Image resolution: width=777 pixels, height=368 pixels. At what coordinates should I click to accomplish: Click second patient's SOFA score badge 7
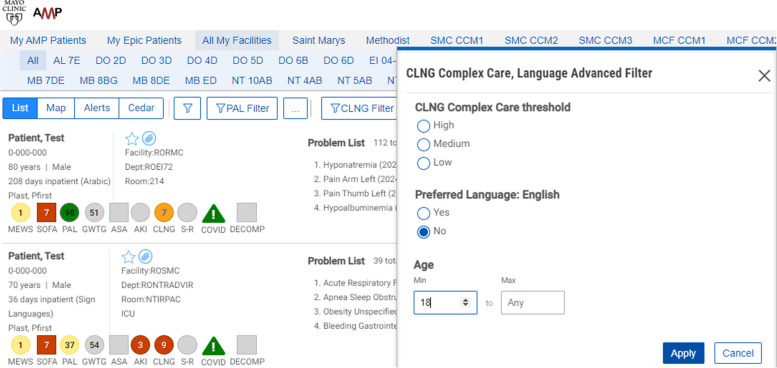[47, 345]
